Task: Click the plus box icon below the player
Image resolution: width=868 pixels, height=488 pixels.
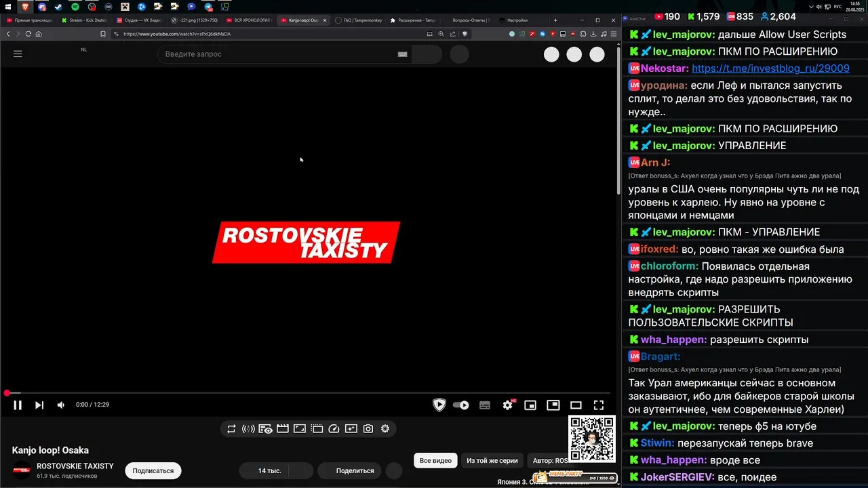Action: click(351, 429)
